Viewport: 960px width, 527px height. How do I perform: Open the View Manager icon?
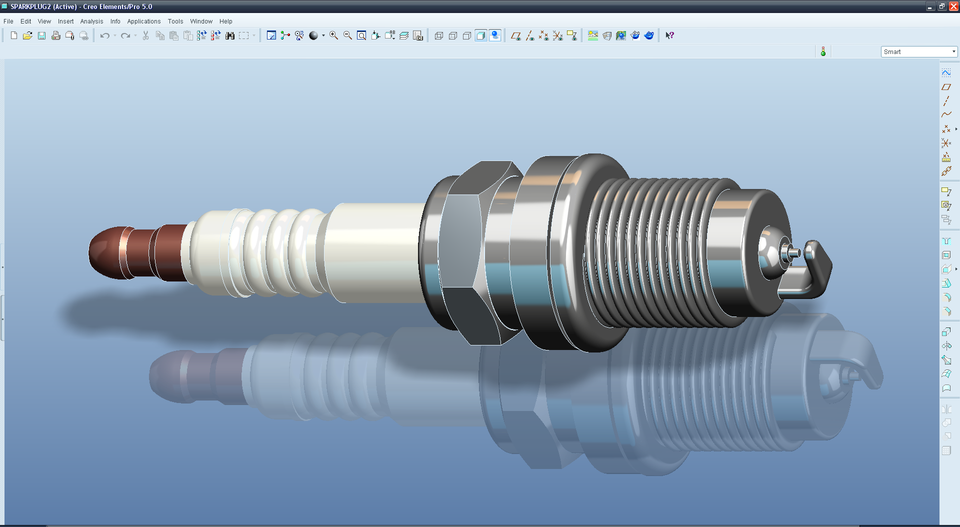coord(418,36)
